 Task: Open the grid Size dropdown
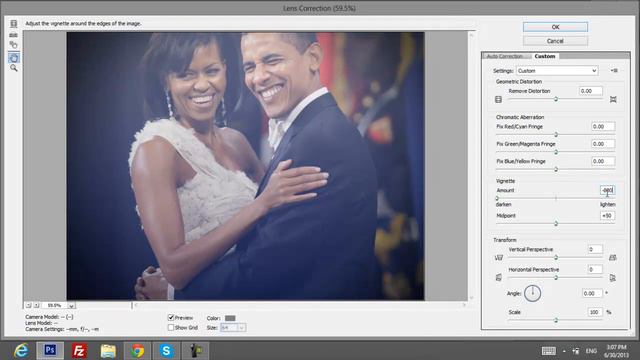tap(233, 327)
